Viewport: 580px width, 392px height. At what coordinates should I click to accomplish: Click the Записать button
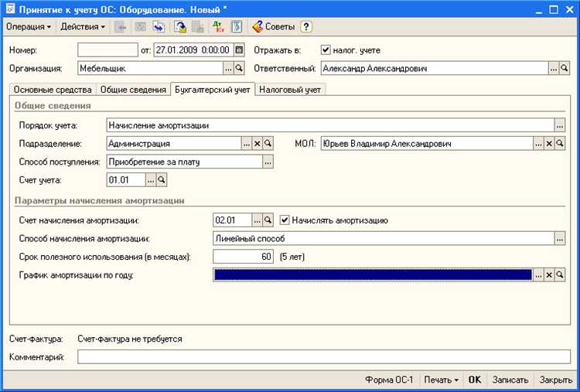coord(510,380)
